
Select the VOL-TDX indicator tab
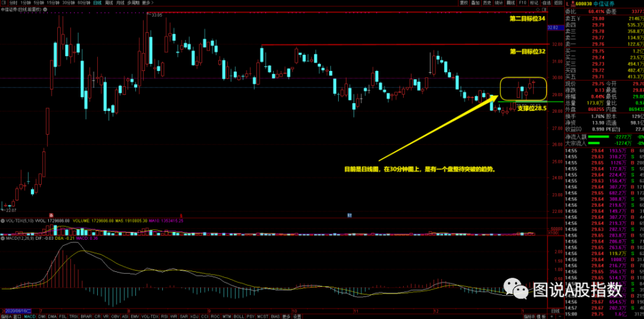pos(150,316)
